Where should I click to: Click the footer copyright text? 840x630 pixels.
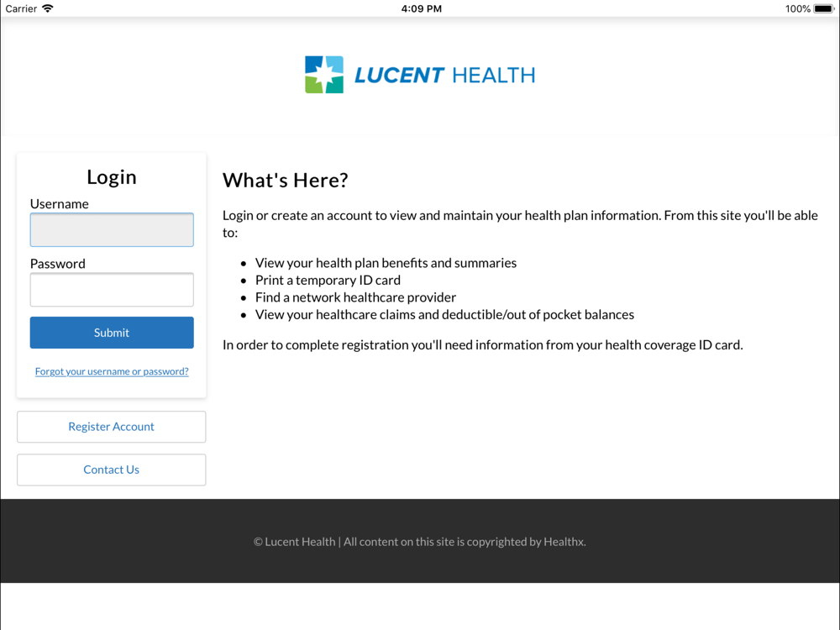pyautogui.click(x=420, y=542)
